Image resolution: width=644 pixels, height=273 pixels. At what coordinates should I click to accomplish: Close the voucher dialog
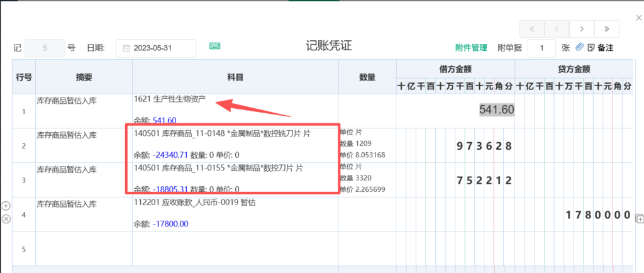[x=639, y=19]
